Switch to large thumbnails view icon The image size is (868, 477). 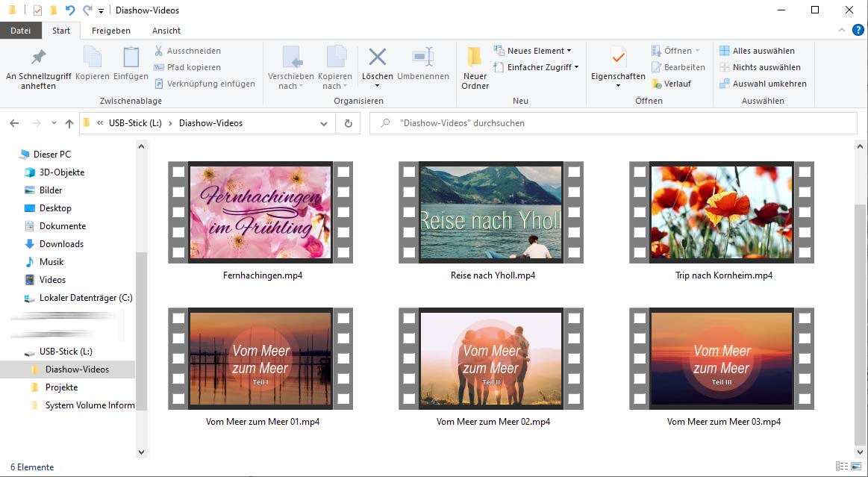tap(857, 467)
